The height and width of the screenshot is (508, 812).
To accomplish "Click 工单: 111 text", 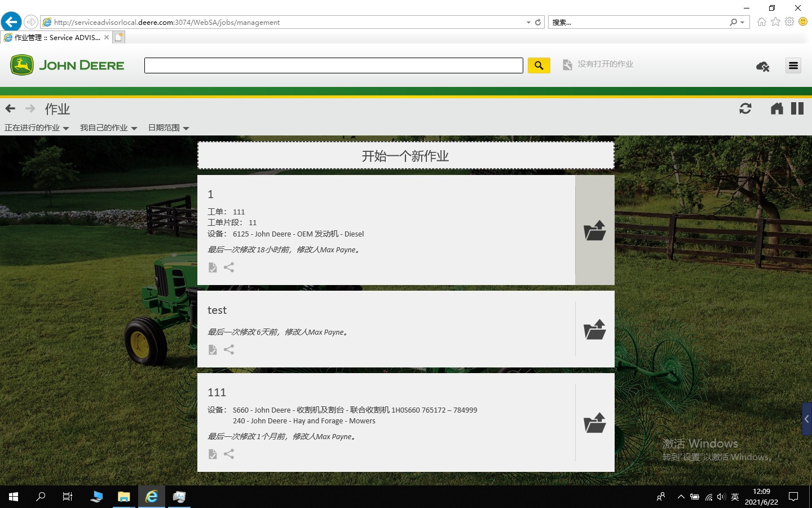I will [x=226, y=212].
